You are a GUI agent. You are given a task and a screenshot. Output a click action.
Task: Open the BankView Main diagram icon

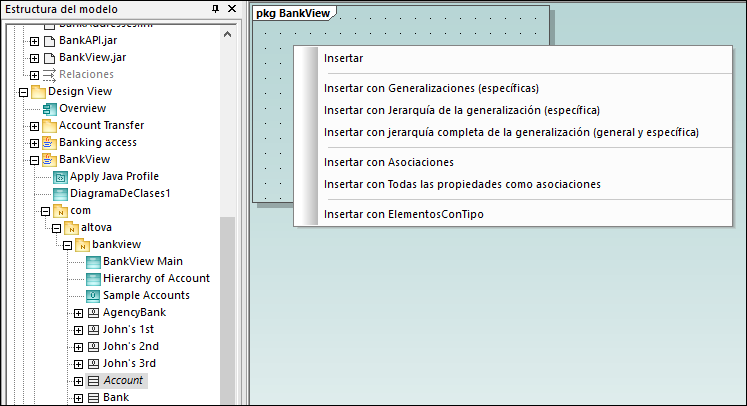pyautogui.click(x=93, y=261)
